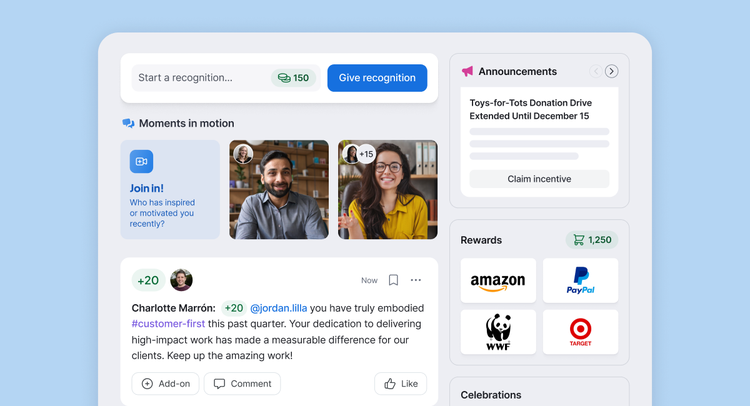Click the Celebrations heading
Image resolution: width=750 pixels, height=406 pixels.
(491, 395)
